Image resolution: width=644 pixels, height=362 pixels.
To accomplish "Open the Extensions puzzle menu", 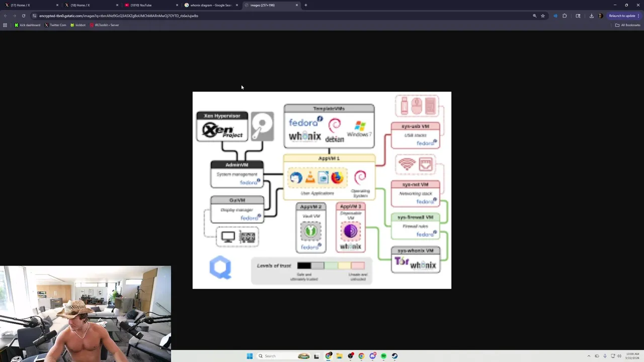I will coord(565,16).
